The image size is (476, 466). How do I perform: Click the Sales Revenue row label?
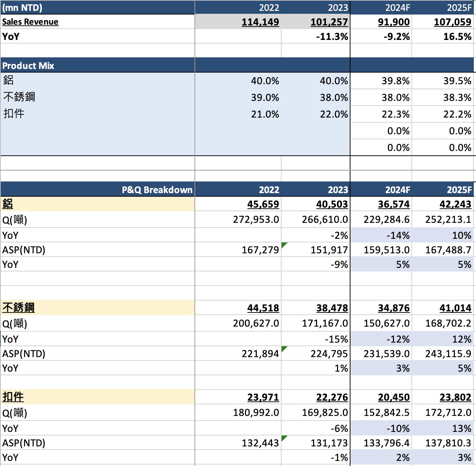point(30,22)
